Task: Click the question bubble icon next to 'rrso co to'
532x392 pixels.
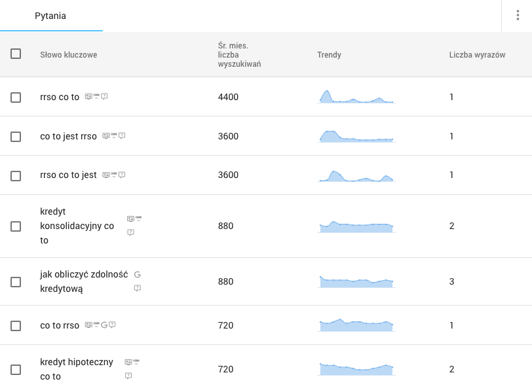Action: point(104,97)
